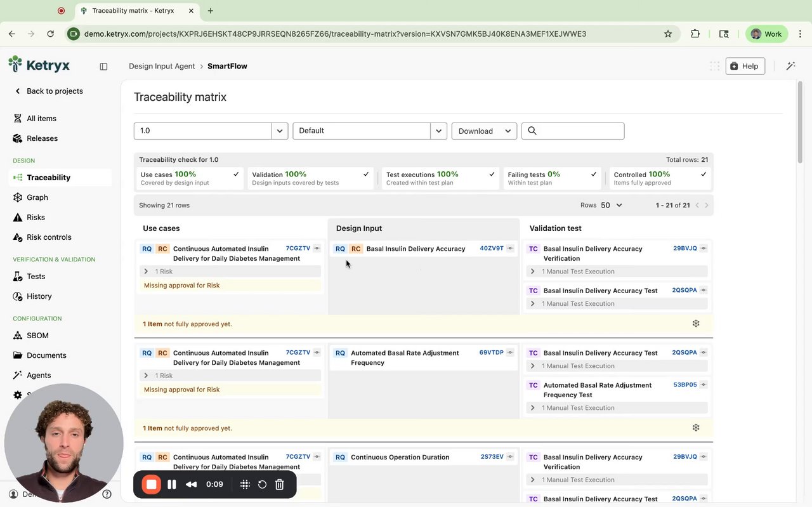This screenshot has height=507, width=812.
Task: Open the 1.0 version dropdown
Action: pos(280,131)
